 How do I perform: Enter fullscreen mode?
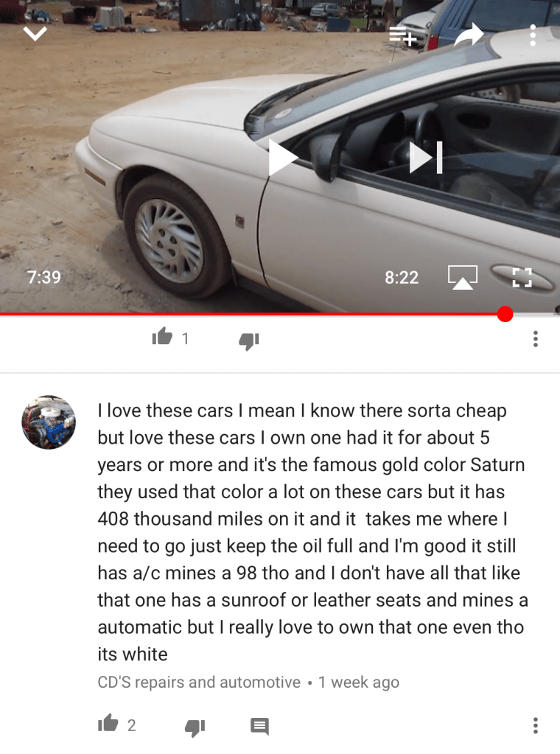[x=522, y=277]
